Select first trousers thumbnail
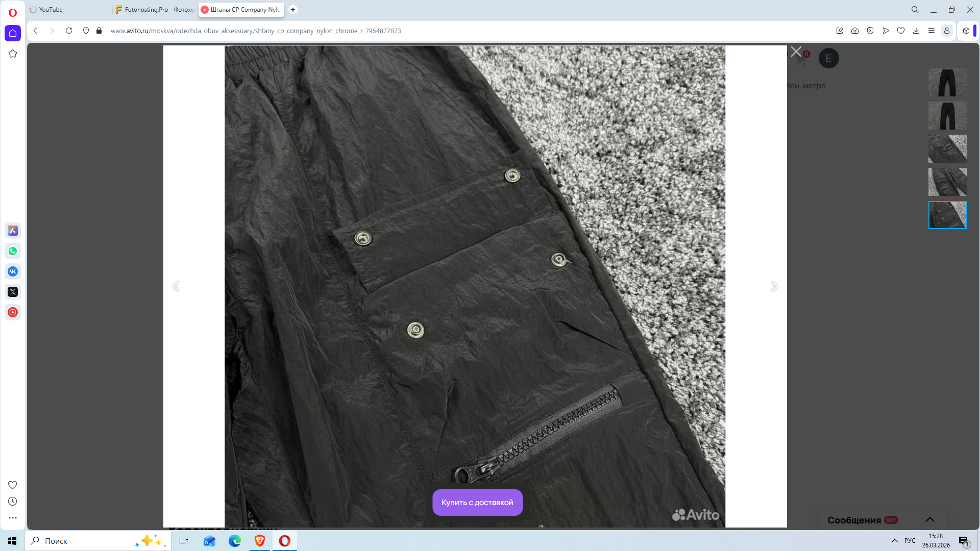The height and width of the screenshot is (551, 980). coord(947,83)
